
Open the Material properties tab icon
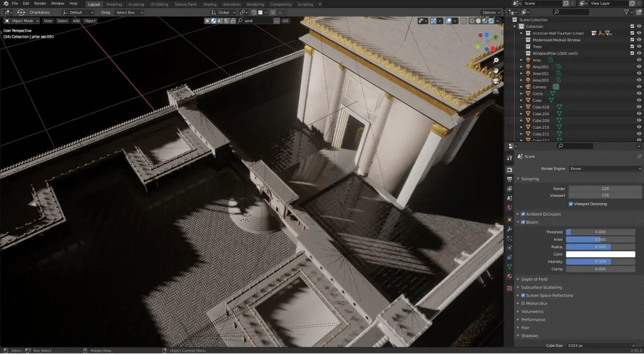click(509, 276)
